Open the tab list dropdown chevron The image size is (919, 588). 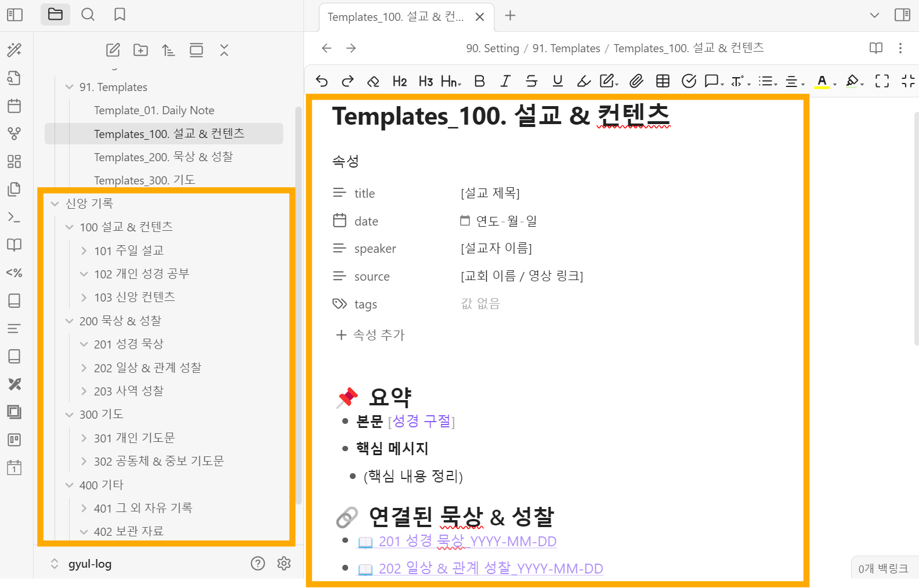coord(874,15)
